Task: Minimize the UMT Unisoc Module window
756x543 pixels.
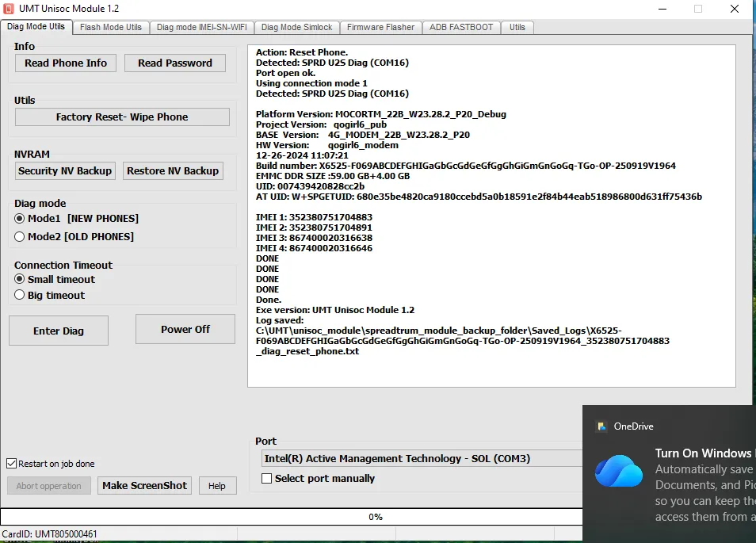Action: tap(661, 8)
